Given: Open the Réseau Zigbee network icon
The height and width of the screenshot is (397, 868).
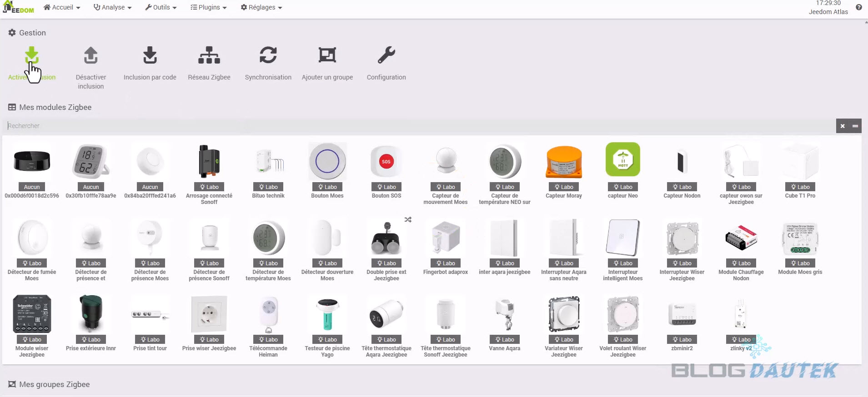Looking at the screenshot, I should [x=209, y=56].
